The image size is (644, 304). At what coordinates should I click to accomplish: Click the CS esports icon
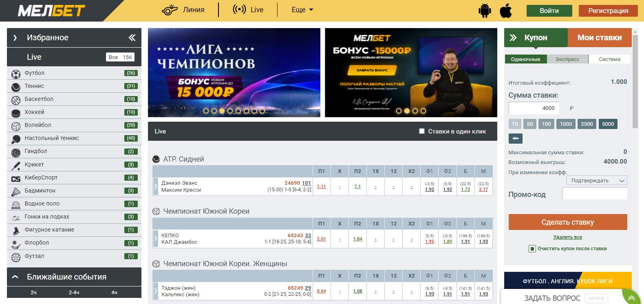click(x=16, y=178)
